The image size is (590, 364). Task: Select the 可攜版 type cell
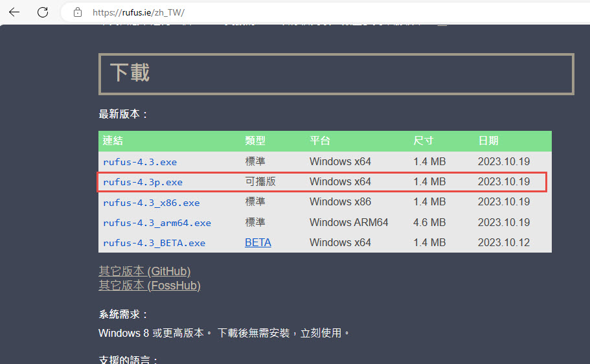260,181
